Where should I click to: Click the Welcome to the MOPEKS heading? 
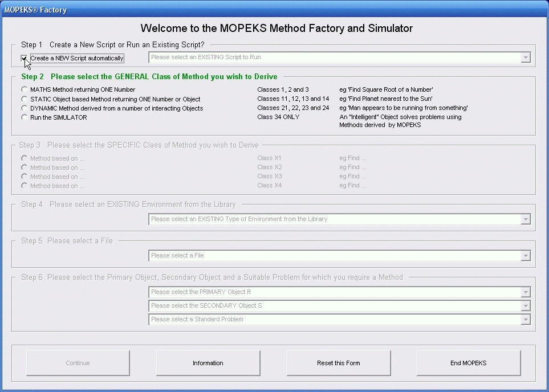point(276,28)
